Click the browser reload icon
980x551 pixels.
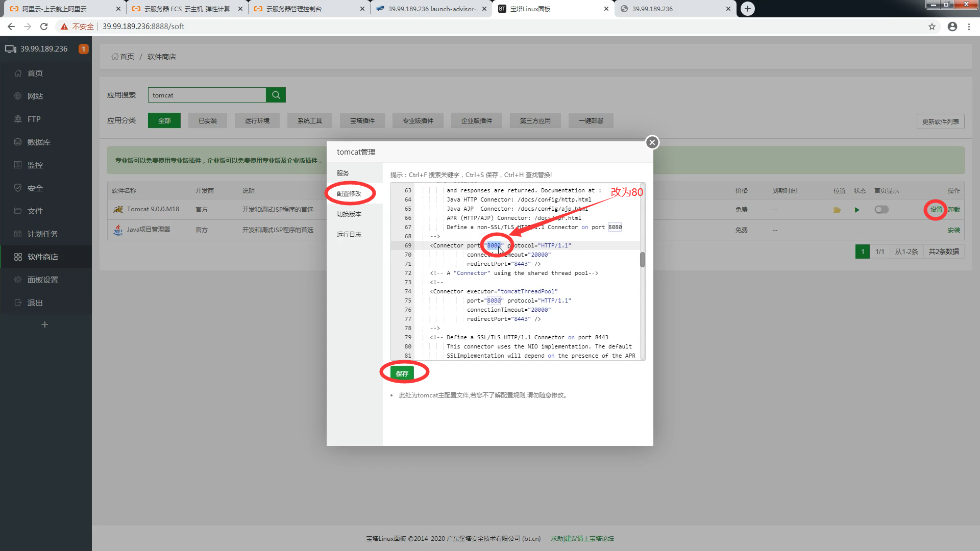tap(44, 27)
